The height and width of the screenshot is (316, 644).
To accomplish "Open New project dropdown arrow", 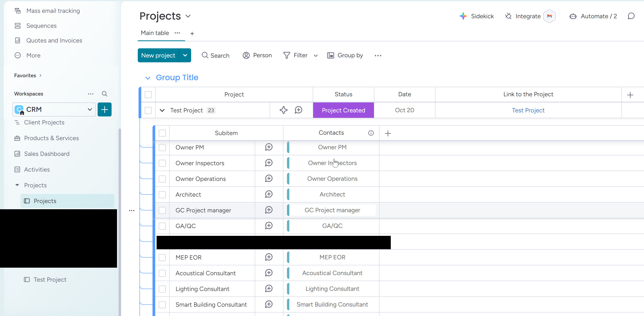I will pyautogui.click(x=185, y=55).
